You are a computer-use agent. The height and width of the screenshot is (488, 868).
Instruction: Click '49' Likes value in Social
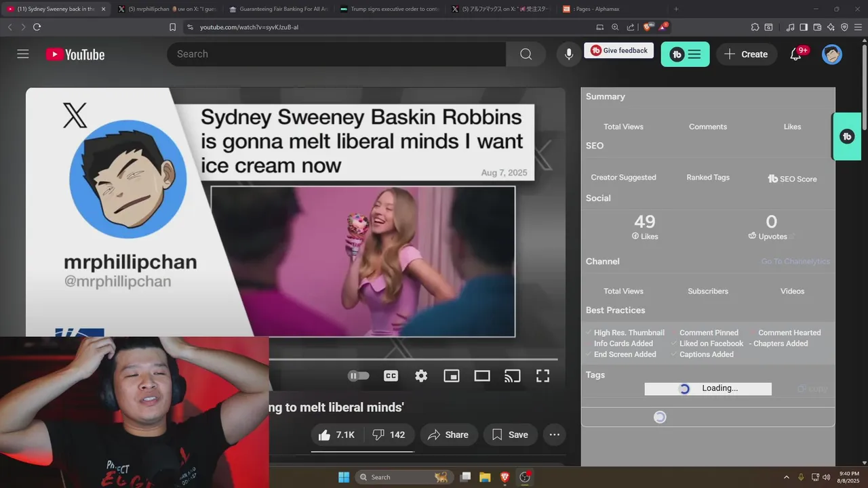[645, 222]
